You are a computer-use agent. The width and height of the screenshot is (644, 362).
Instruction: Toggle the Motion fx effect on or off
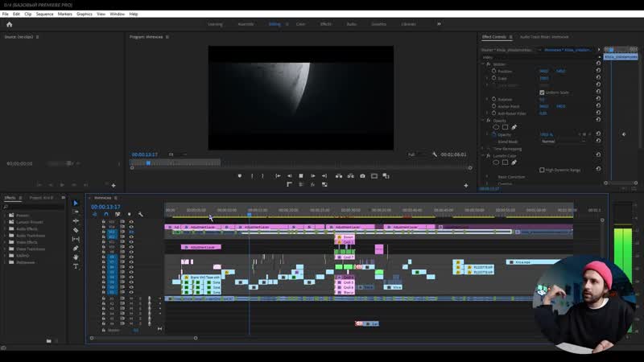489,64
